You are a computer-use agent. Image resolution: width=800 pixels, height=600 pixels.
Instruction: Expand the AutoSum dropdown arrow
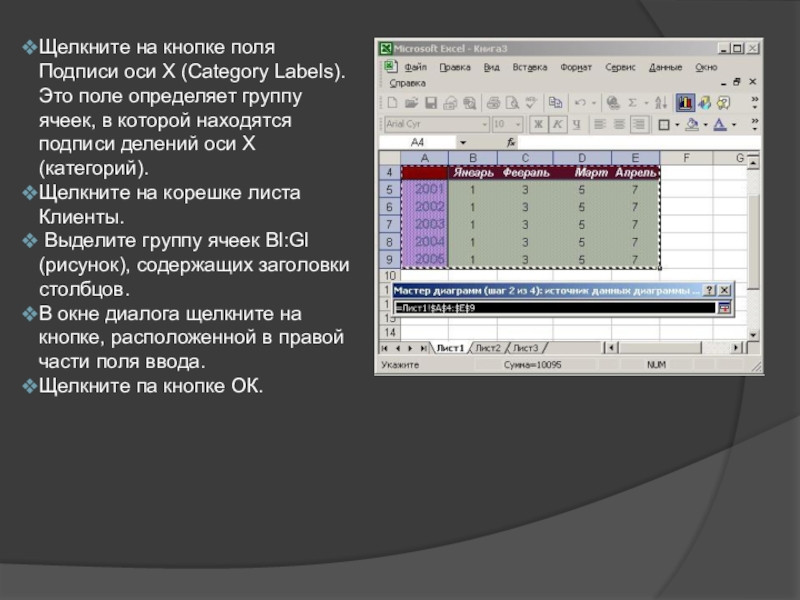(646, 103)
